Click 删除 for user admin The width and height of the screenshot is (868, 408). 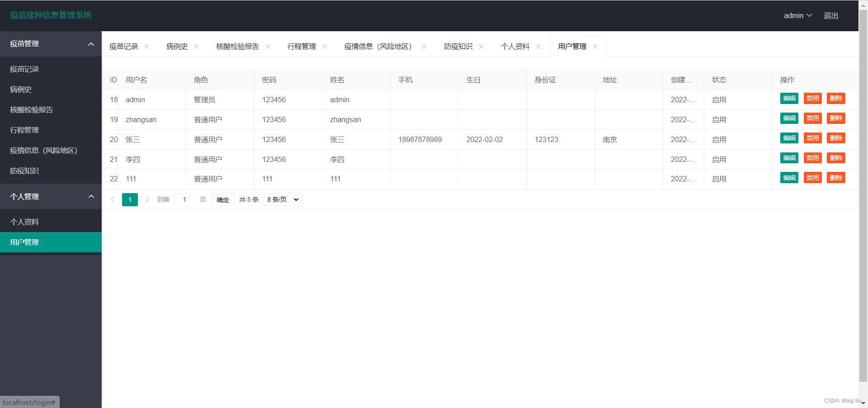coord(836,99)
